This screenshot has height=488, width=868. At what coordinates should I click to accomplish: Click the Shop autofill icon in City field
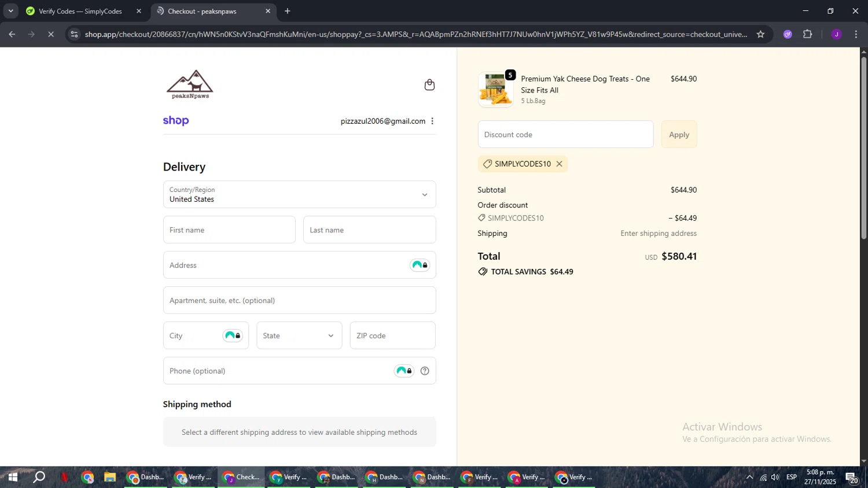pos(233,335)
